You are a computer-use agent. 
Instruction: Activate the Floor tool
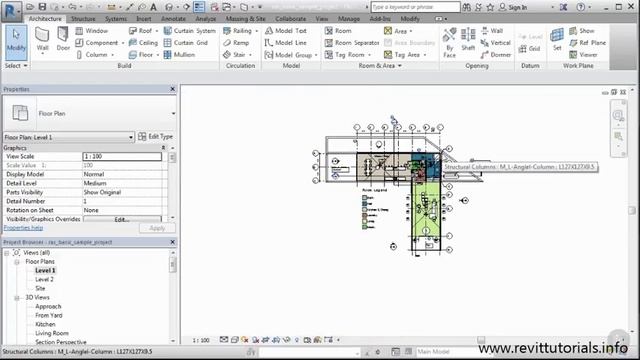(141, 54)
